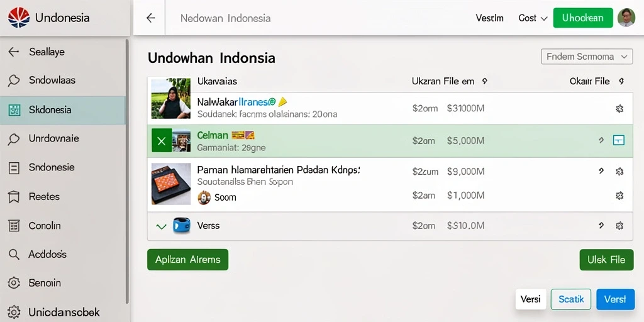644x322 pixels.
Task: Click the blue panel icon in Celman row
Action: click(619, 140)
